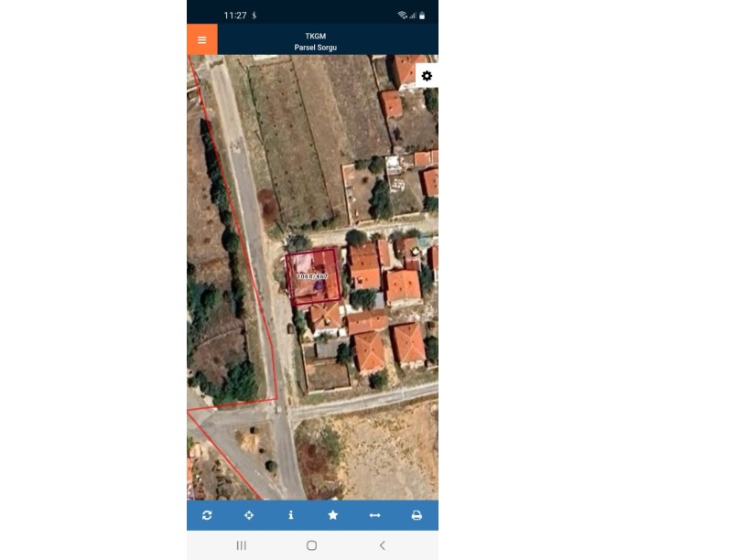Select the measure distance arrow tool
747x560 pixels.
[374, 515]
